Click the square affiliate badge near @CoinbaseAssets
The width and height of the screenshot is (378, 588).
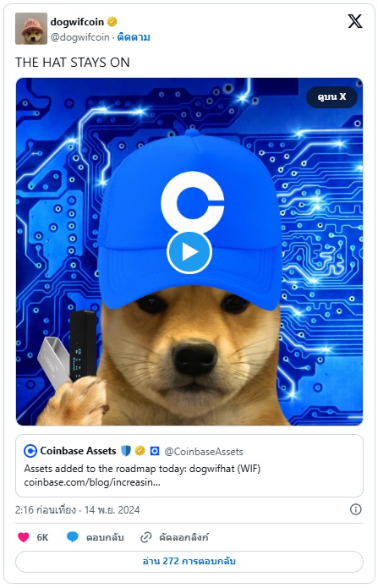155,451
